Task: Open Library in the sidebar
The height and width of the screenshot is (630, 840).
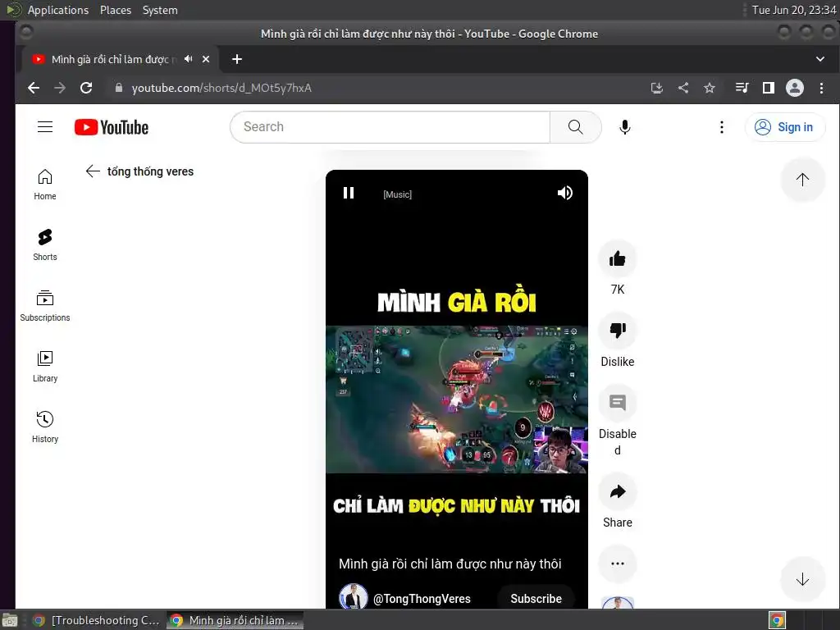Action: coord(45,367)
